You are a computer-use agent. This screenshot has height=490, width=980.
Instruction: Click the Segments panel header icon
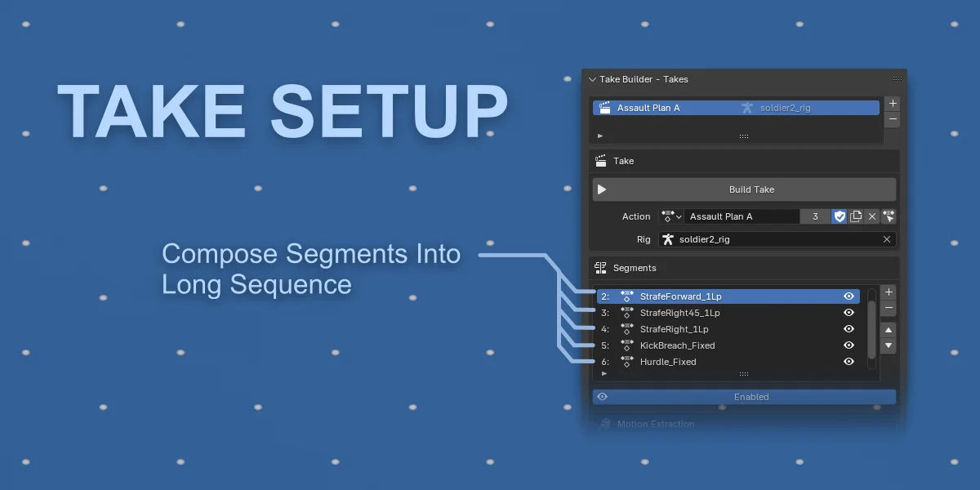tap(602, 268)
